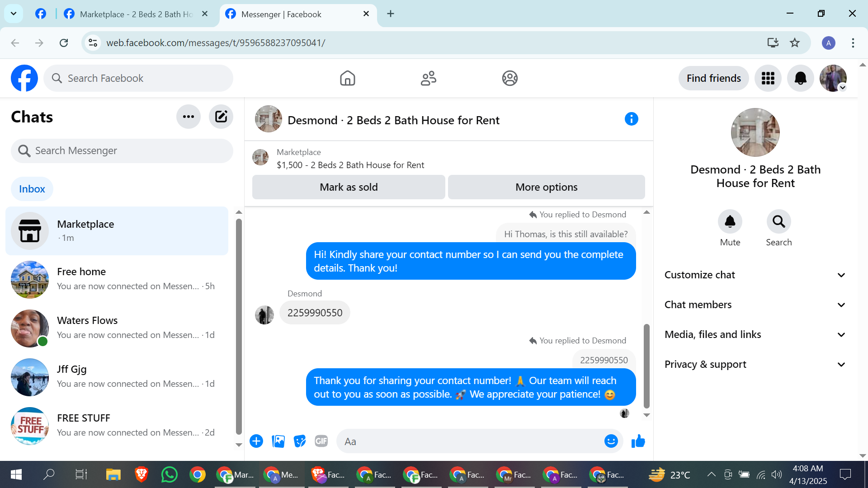Screen dimensions: 868x488
Task: Click Mark as sold button
Action: click(x=349, y=187)
